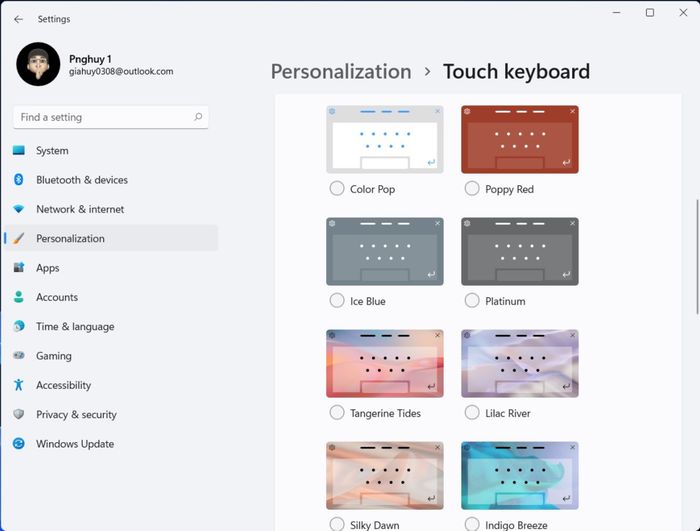700x531 pixels.
Task: Minimize the Settings window
Action: click(617, 13)
